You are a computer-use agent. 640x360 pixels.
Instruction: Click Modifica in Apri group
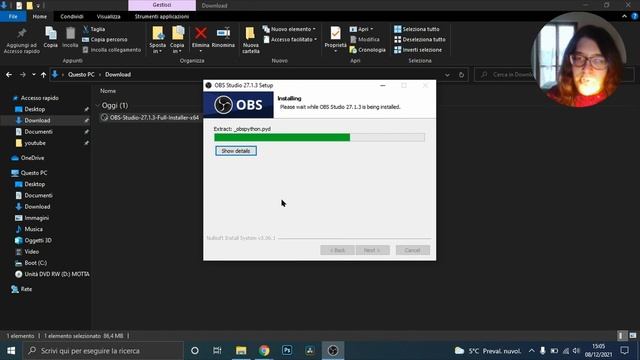364,40
